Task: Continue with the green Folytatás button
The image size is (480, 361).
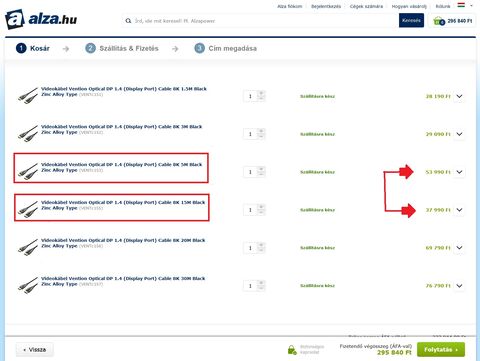Action: [441, 350]
